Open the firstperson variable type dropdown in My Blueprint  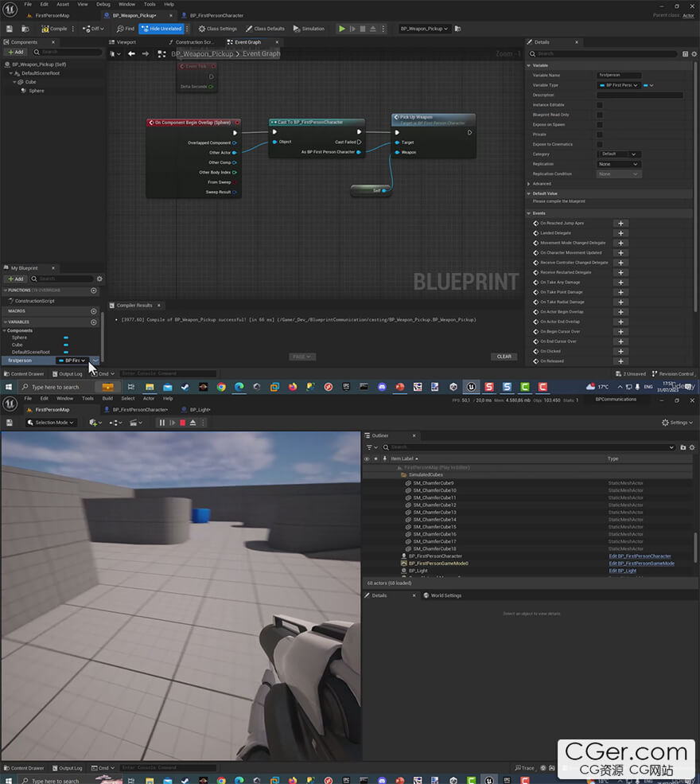(x=72, y=361)
